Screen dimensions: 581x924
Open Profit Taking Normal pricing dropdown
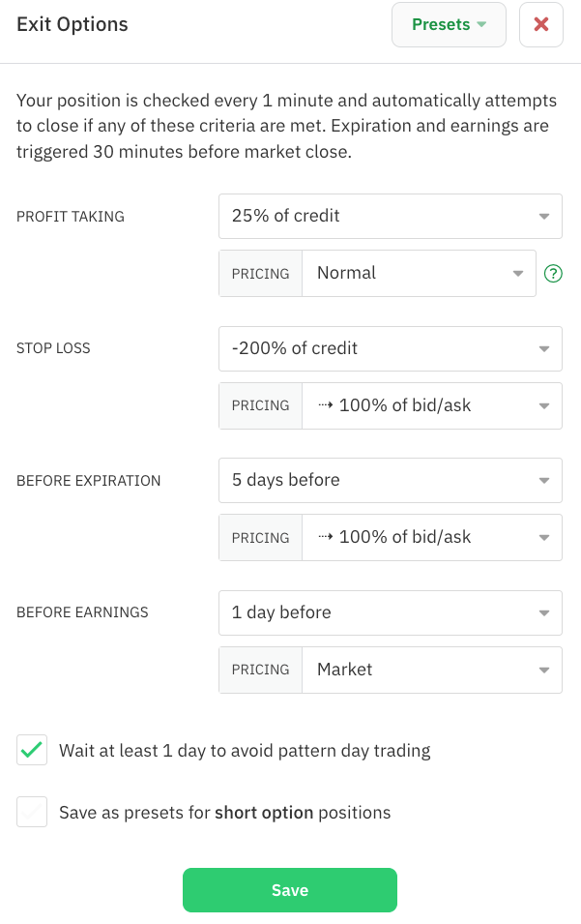coord(419,274)
